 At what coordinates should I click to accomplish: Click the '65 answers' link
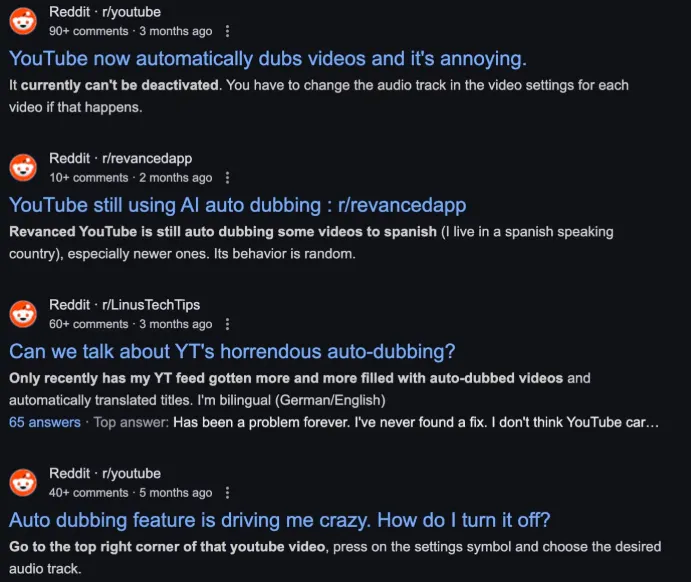click(x=45, y=423)
